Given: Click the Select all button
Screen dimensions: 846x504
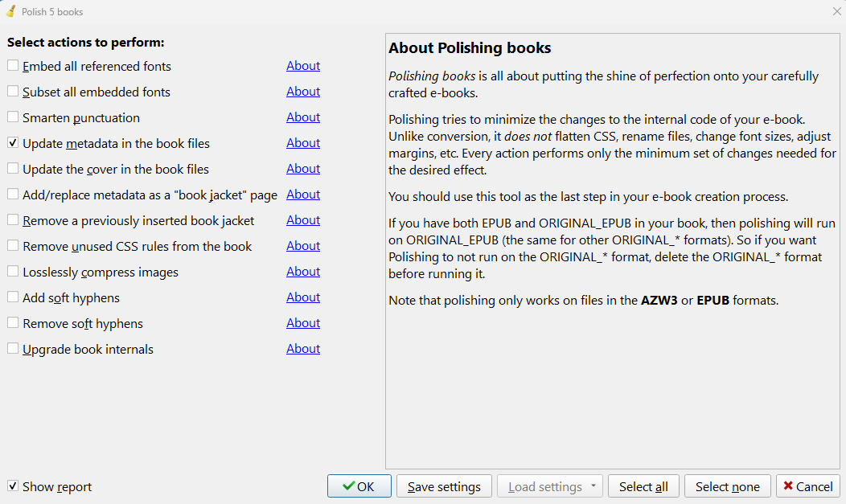Looking at the screenshot, I should (643, 486).
